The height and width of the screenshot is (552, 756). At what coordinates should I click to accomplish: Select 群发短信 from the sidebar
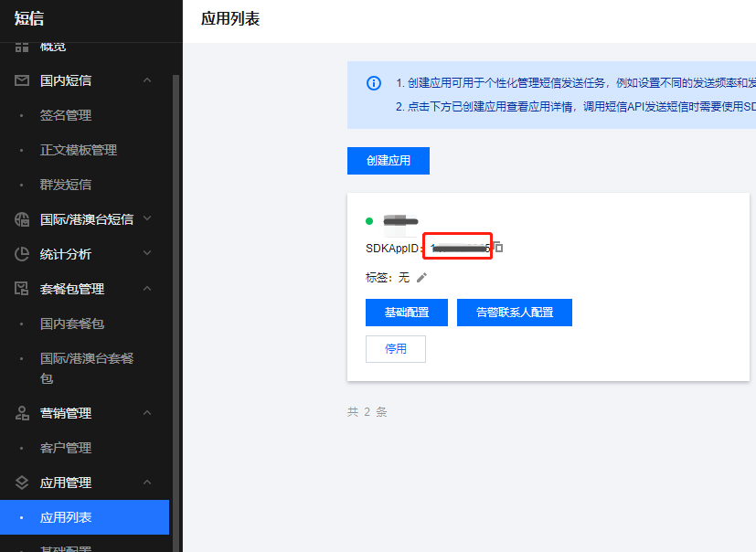66,185
